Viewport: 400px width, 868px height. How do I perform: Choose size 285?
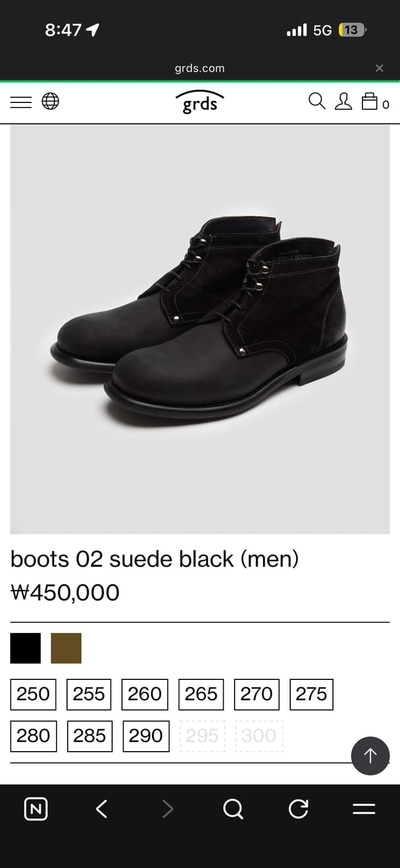pyautogui.click(x=90, y=736)
